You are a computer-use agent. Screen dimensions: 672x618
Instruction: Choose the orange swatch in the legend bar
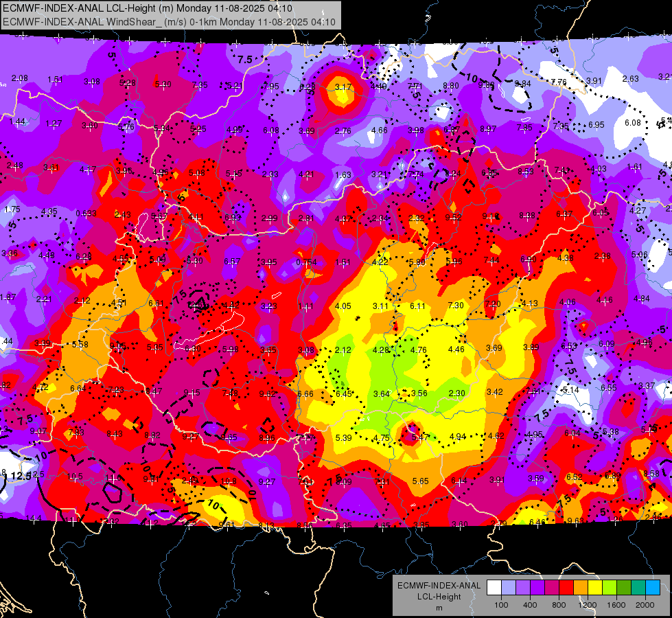click(581, 588)
